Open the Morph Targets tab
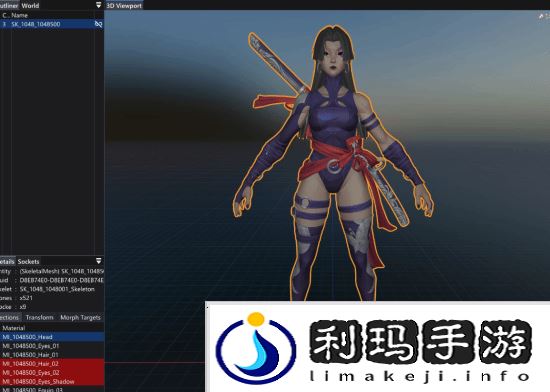 point(80,317)
